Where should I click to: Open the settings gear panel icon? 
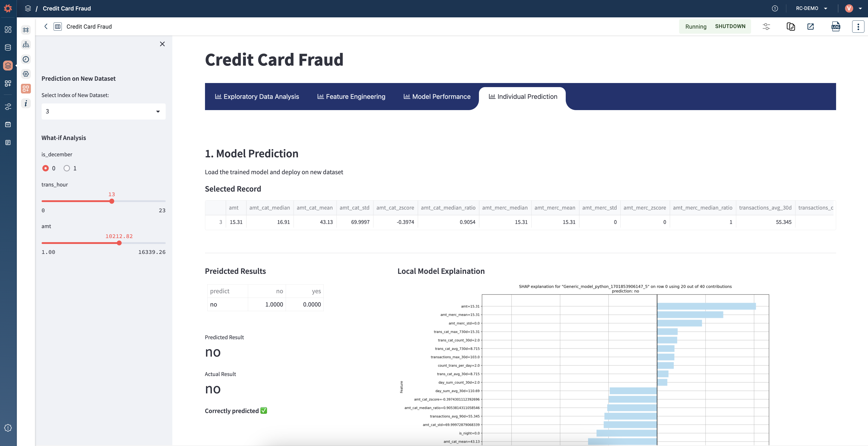click(26, 74)
